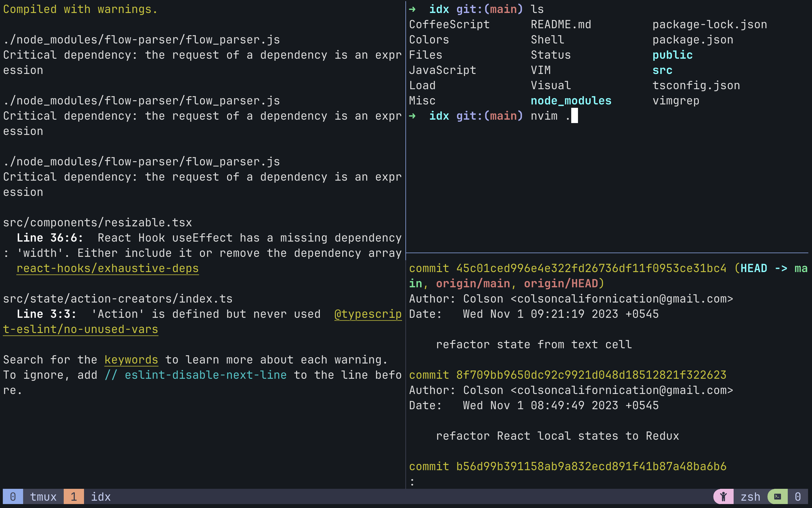Click README.md in ls output

[x=561, y=24]
